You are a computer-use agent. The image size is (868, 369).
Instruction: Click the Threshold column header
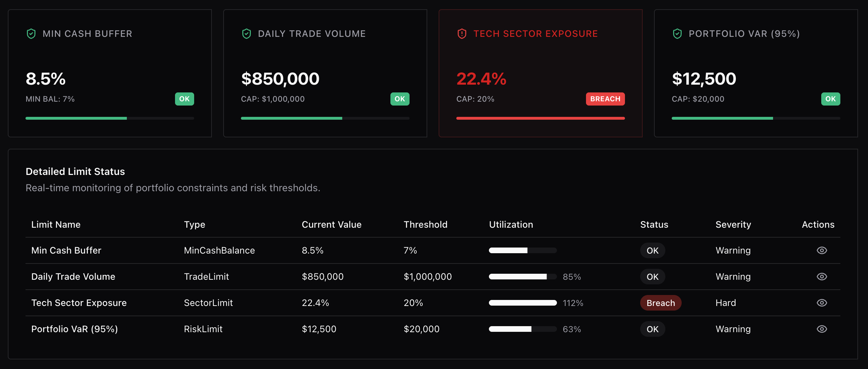coord(425,225)
